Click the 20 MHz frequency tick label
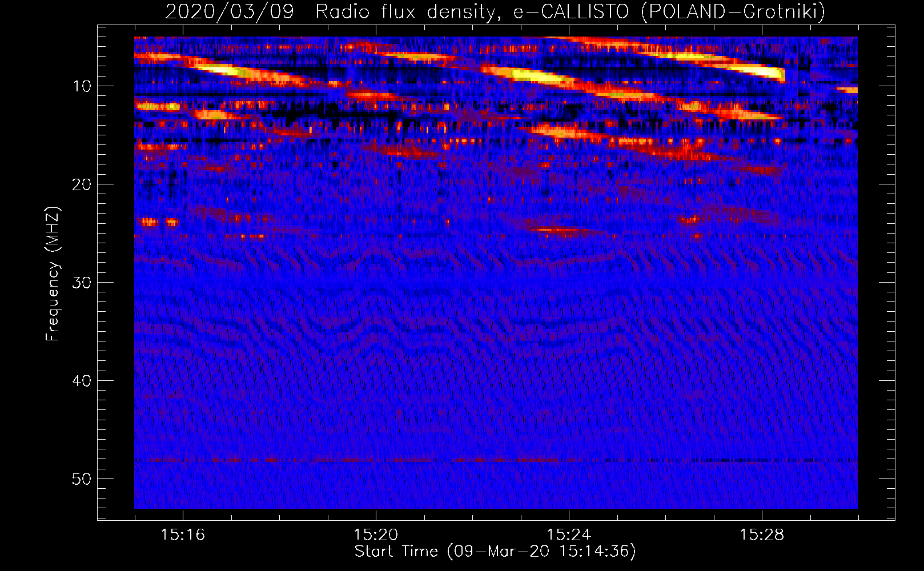The width and height of the screenshot is (924, 571). point(82,184)
